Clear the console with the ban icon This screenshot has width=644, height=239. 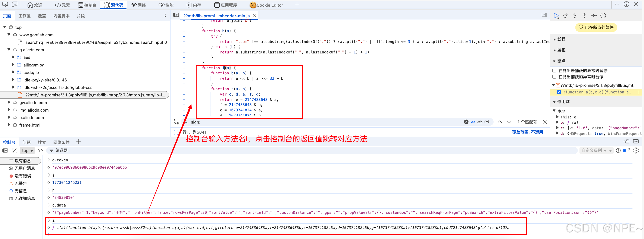click(15, 150)
